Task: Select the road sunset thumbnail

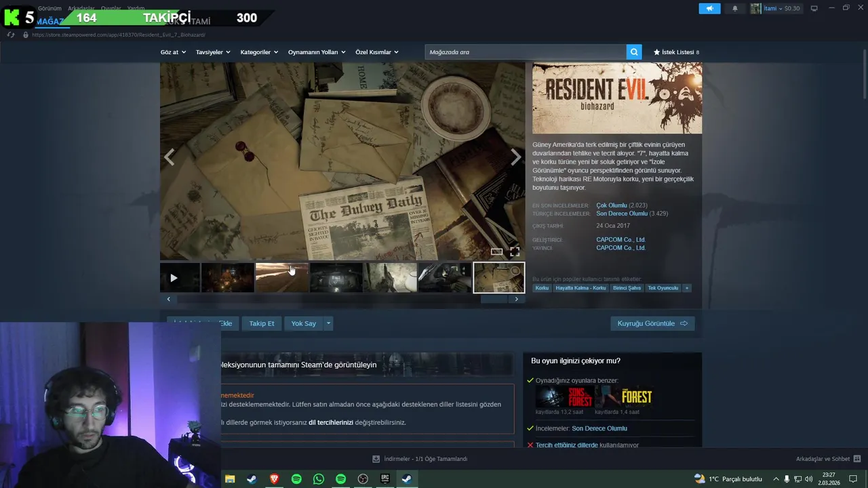Action: click(x=281, y=278)
